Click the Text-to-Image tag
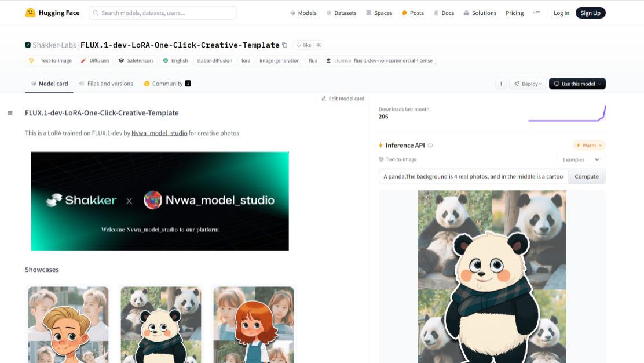The image size is (644, 363). click(50, 60)
